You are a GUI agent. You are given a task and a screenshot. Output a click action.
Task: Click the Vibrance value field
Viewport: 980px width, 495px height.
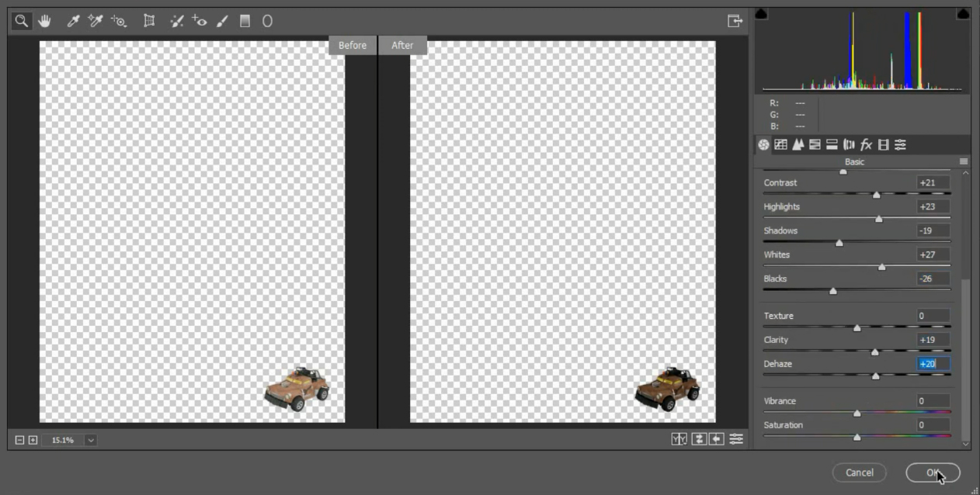[933, 402]
